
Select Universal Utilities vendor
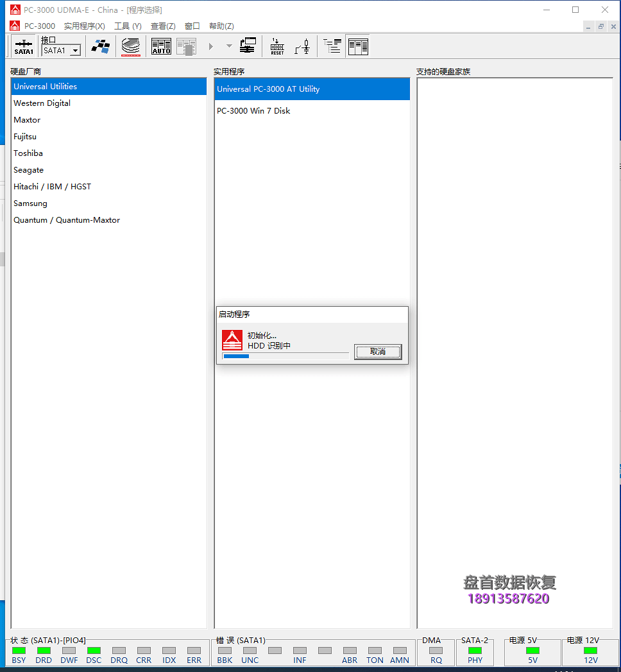coord(109,87)
